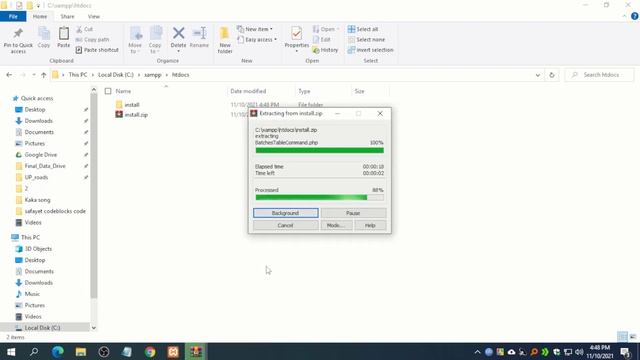Click Help in extraction dialog
Viewport: 640px width, 360px height.
(x=370, y=225)
